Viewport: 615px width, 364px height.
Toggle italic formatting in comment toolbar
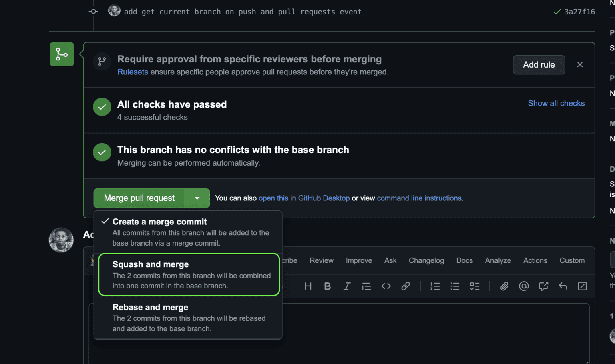pos(347,286)
